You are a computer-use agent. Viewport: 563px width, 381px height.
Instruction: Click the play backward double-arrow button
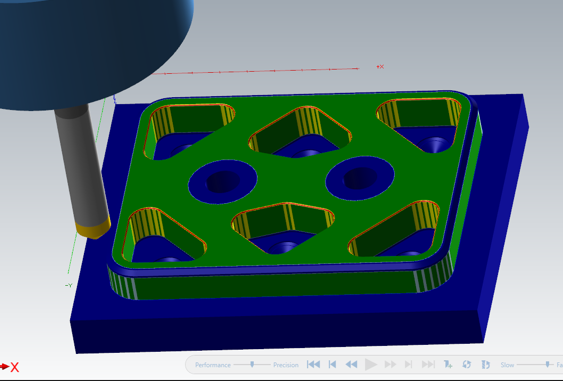(x=351, y=364)
